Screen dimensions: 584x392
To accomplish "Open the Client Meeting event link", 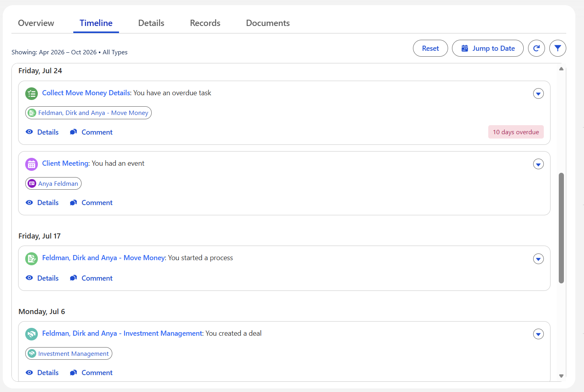I will 65,163.
